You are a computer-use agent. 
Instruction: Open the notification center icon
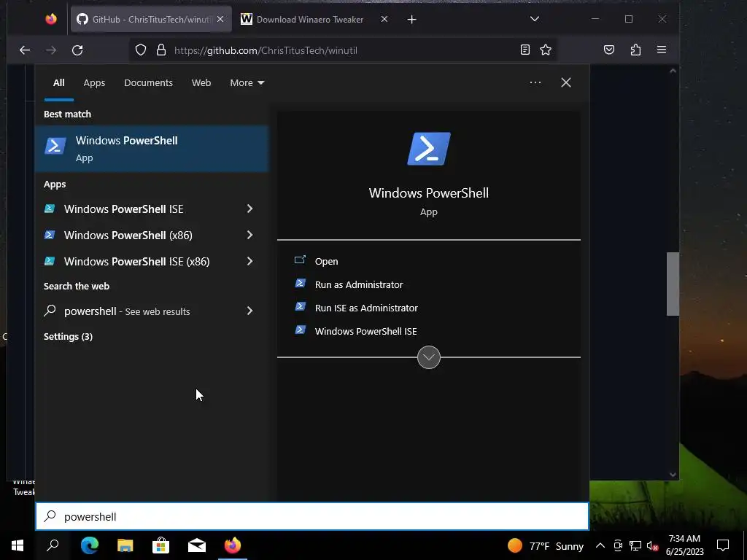coord(723,545)
